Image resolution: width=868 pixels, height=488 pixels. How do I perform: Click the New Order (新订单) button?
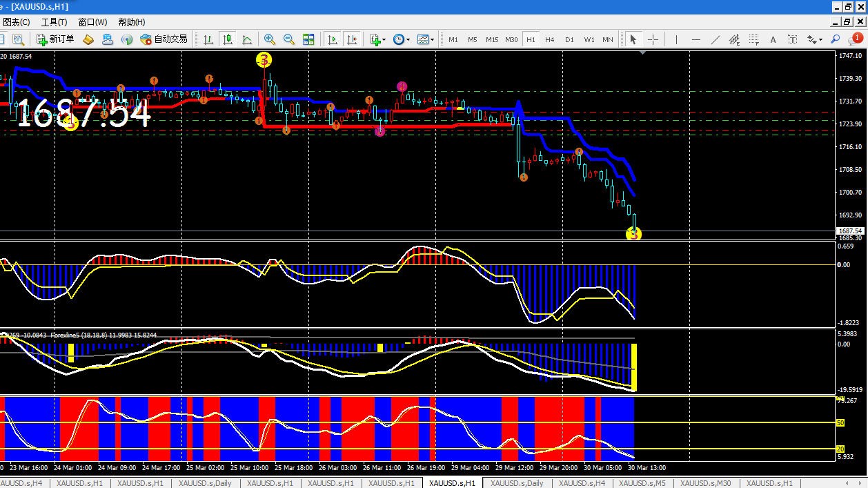(x=55, y=39)
